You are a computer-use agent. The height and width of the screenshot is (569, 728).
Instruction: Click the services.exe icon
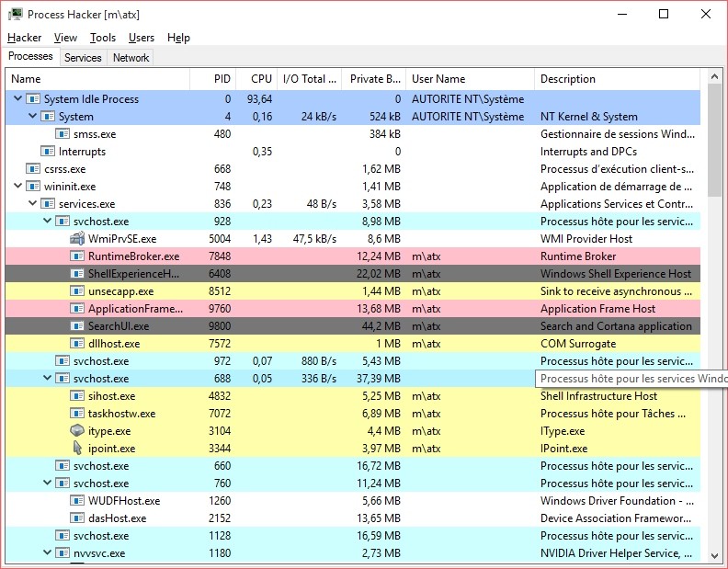[x=48, y=204]
